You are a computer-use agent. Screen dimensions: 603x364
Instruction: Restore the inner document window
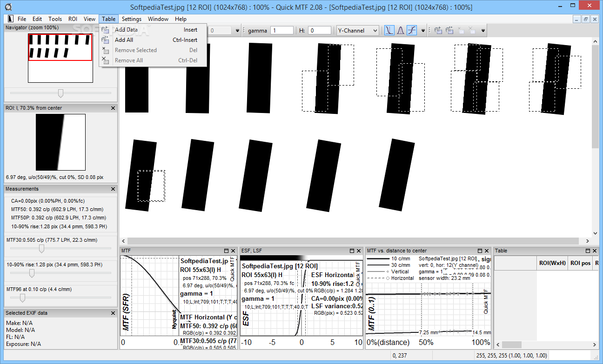pos(586,19)
